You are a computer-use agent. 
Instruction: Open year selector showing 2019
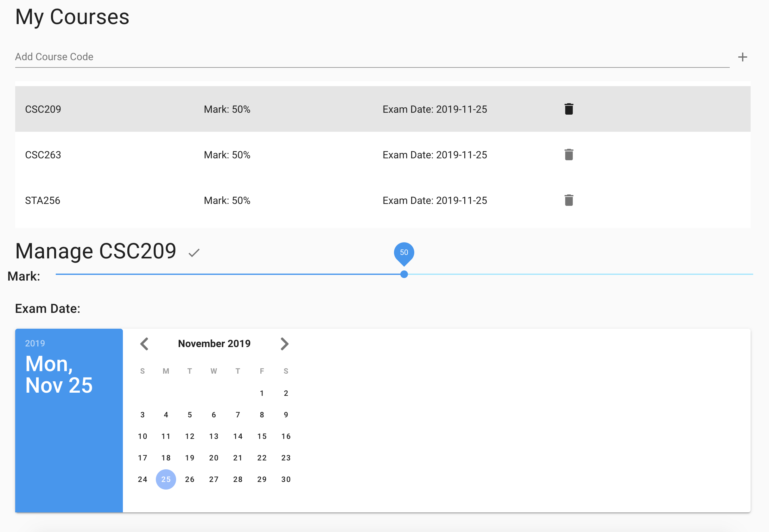click(35, 343)
